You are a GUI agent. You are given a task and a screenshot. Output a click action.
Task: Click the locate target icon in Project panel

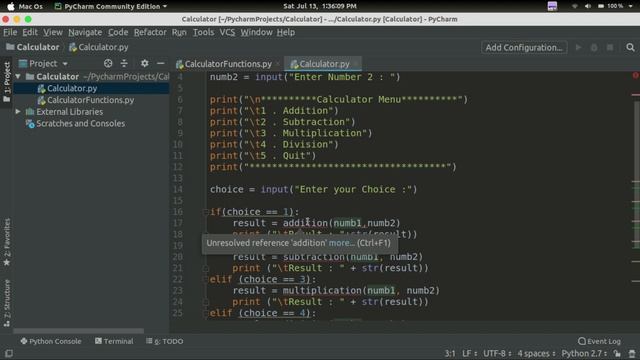108,63
